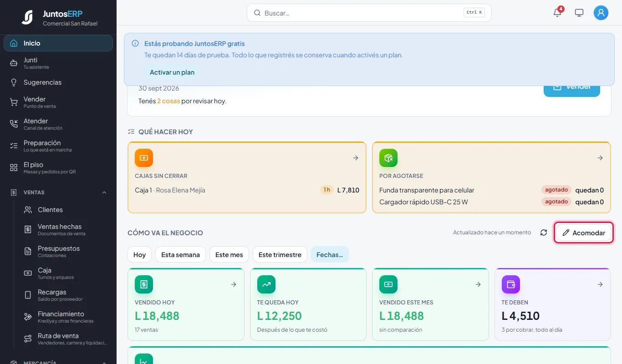Click the green Por agotarse box icon

[x=388, y=158]
